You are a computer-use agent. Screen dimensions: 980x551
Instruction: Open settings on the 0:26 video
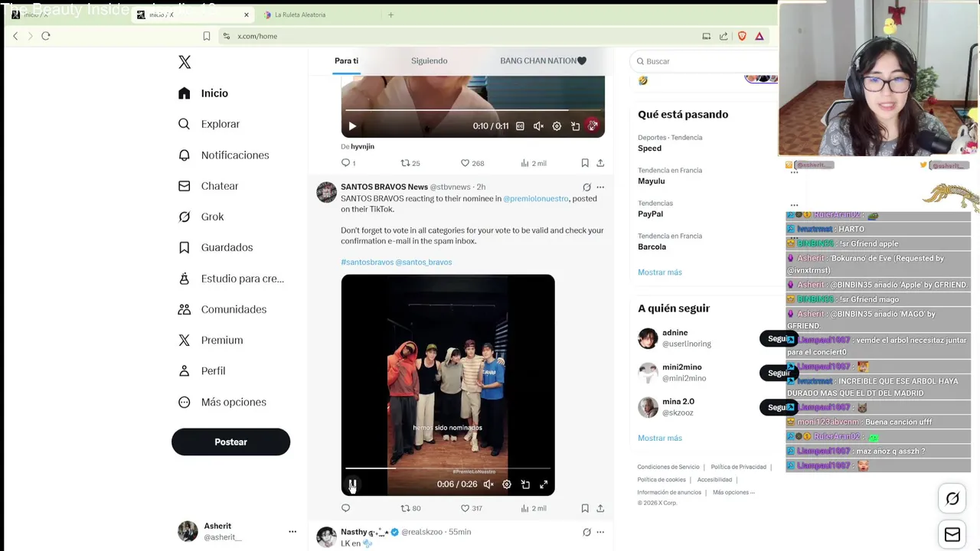[507, 484]
